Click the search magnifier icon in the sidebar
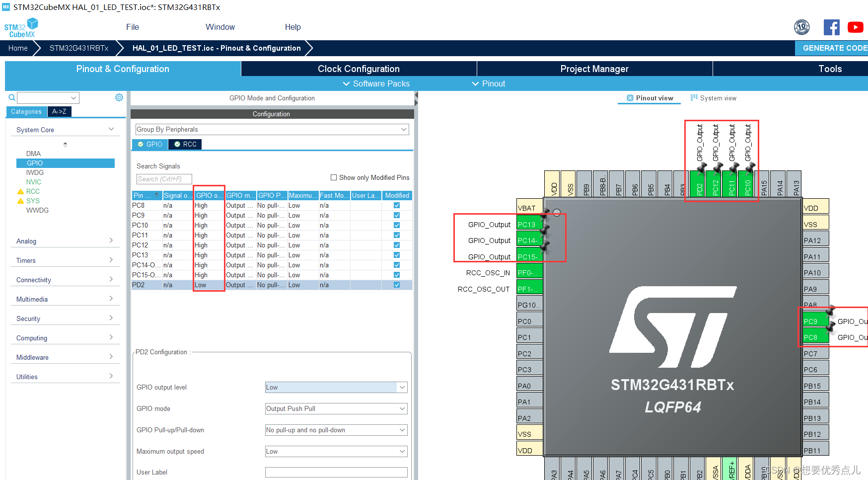 11,97
